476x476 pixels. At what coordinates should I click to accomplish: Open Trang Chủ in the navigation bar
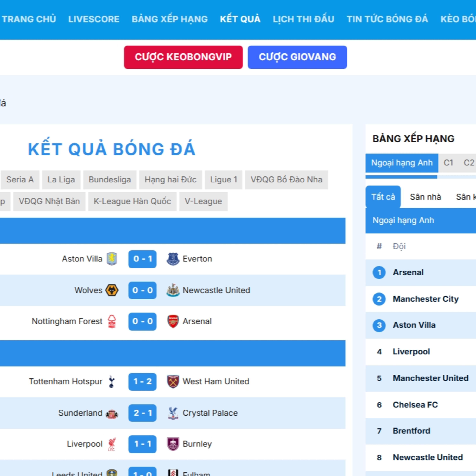(29, 19)
